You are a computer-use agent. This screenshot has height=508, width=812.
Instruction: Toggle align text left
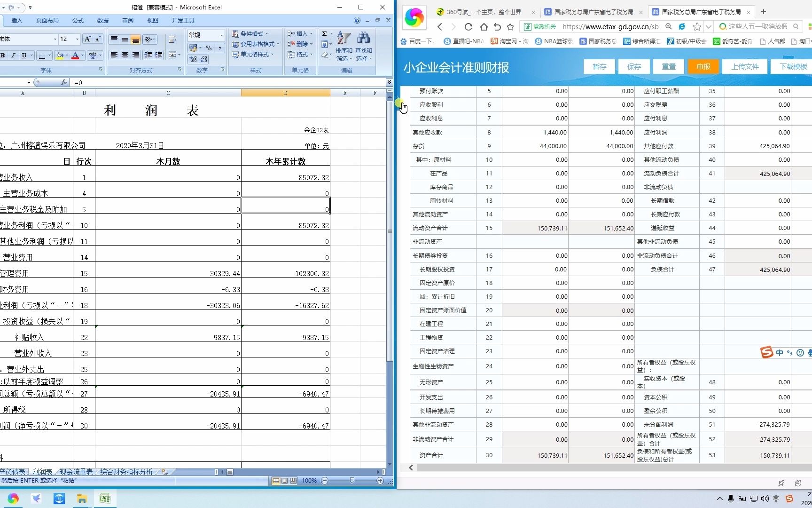tap(114, 55)
